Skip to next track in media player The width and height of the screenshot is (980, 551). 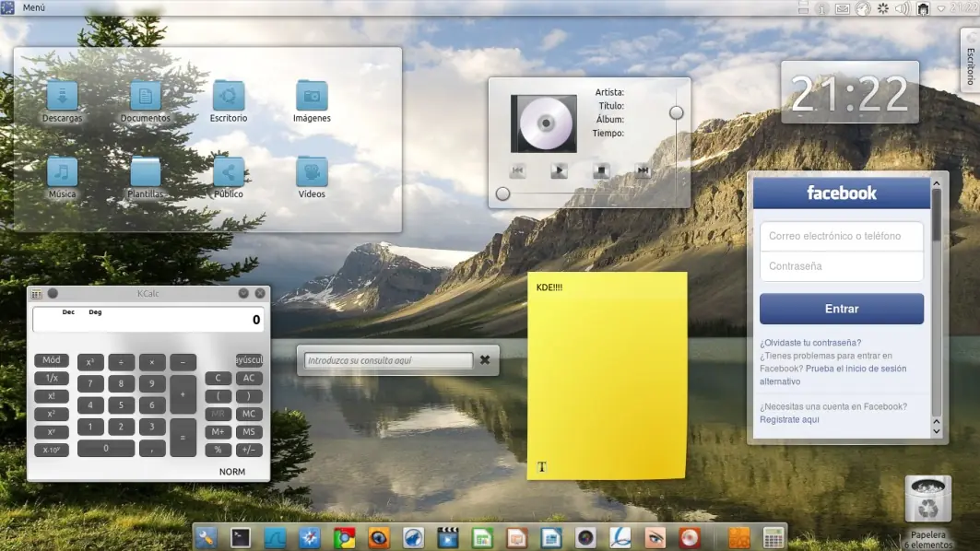[643, 171]
